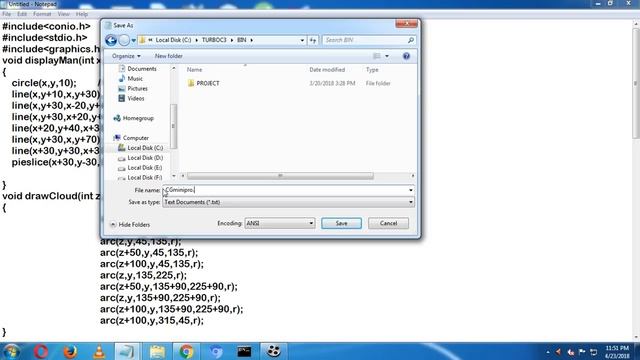Image resolution: width=640 pixels, height=360 pixels.
Task: Click TURBOC3 in the address breadcrumb
Action: [214, 40]
